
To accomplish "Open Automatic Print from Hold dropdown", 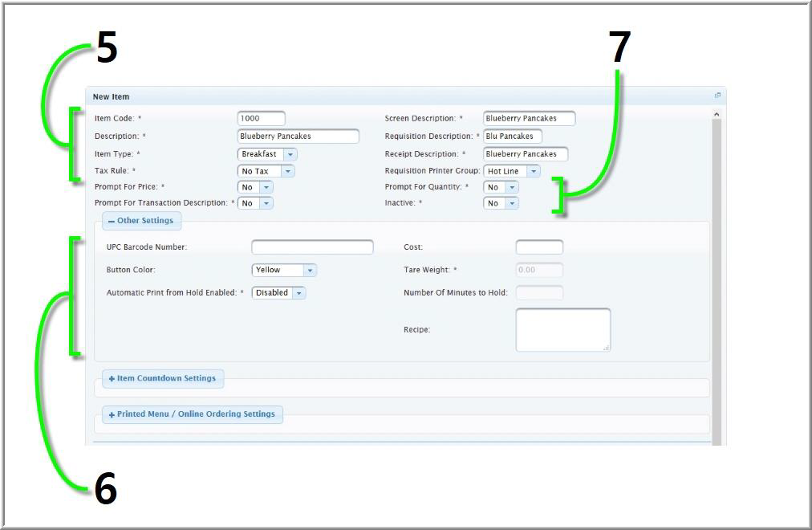I will (298, 293).
